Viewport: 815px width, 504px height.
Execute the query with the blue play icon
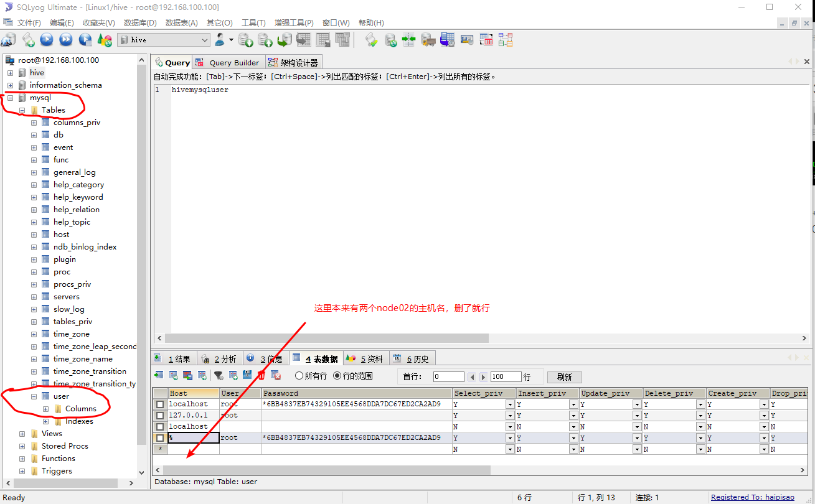[x=46, y=40]
